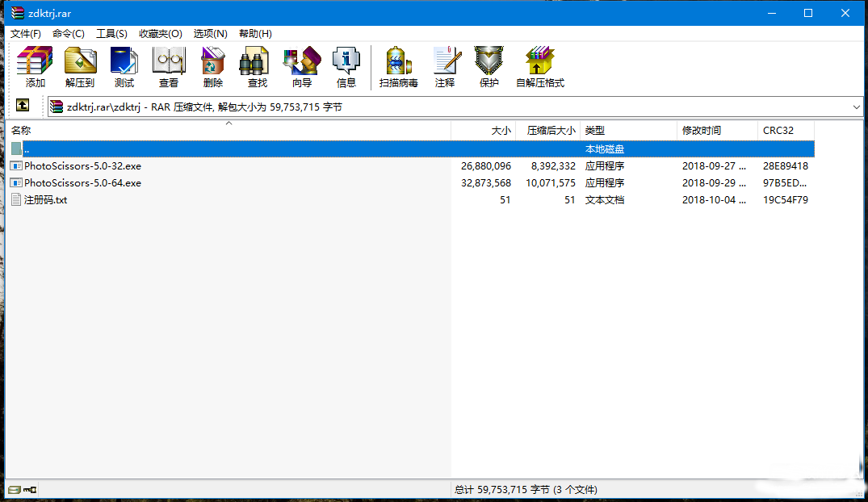Click CRC32 value 19C54F79
The height and width of the screenshot is (502, 868).
pyautogui.click(x=786, y=200)
